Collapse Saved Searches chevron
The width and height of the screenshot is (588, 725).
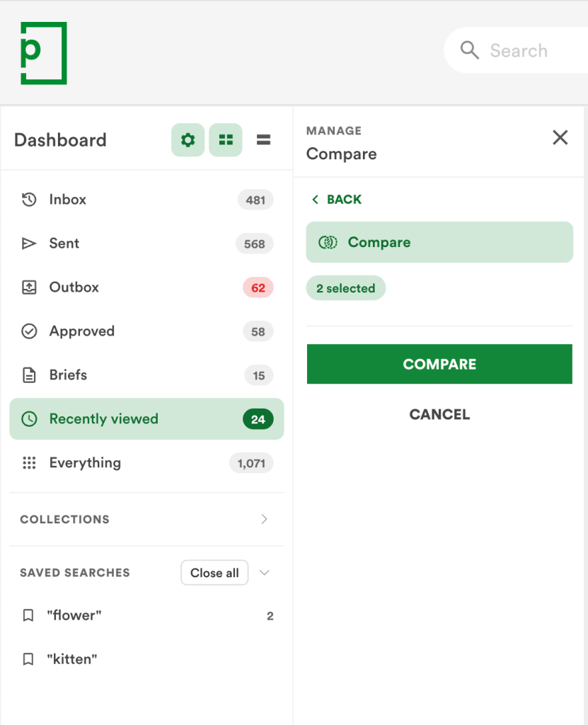pos(265,573)
